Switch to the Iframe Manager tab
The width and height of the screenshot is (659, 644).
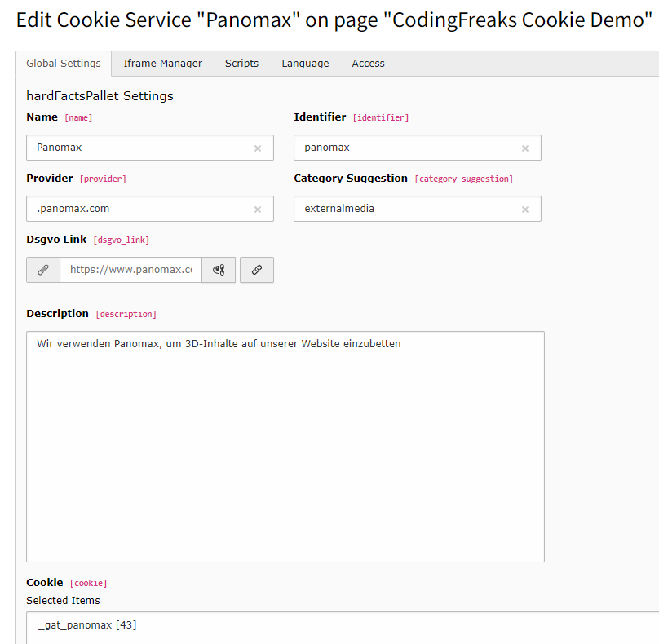tap(162, 64)
